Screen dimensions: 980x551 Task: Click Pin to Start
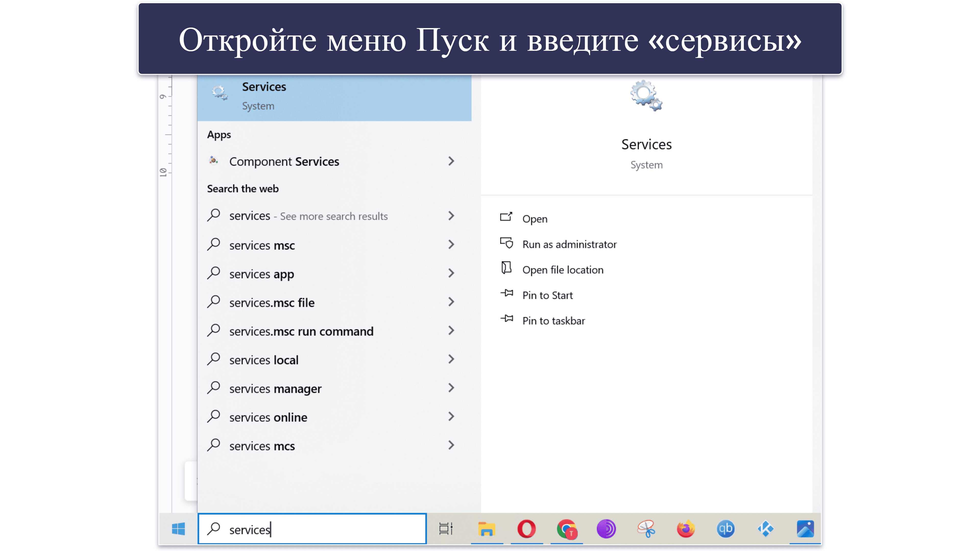click(x=548, y=295)
